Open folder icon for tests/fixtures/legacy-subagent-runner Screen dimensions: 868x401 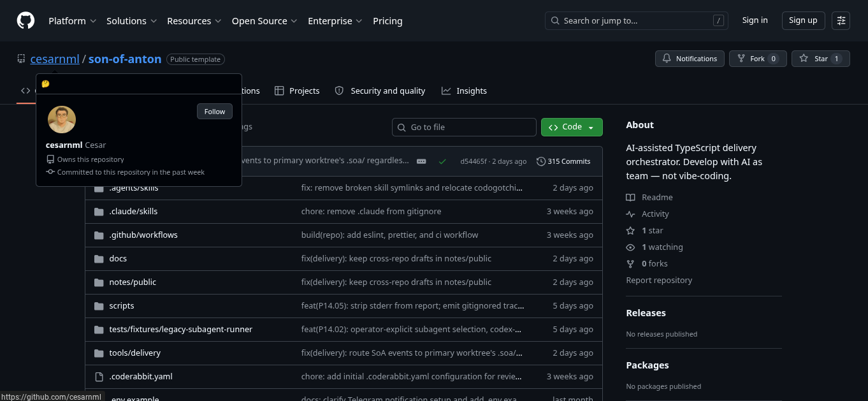coord(99,329)
